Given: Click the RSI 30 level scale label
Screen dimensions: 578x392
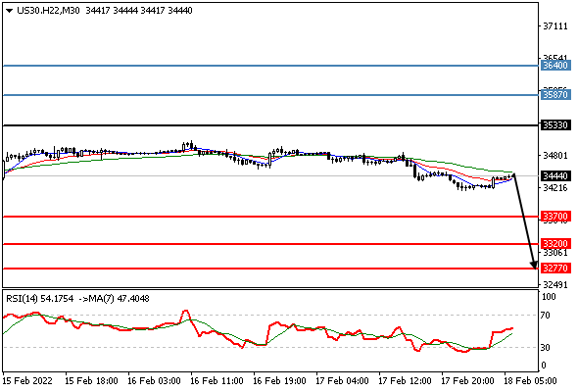Looking at the screenshot, I should click(x=545, y=347).
